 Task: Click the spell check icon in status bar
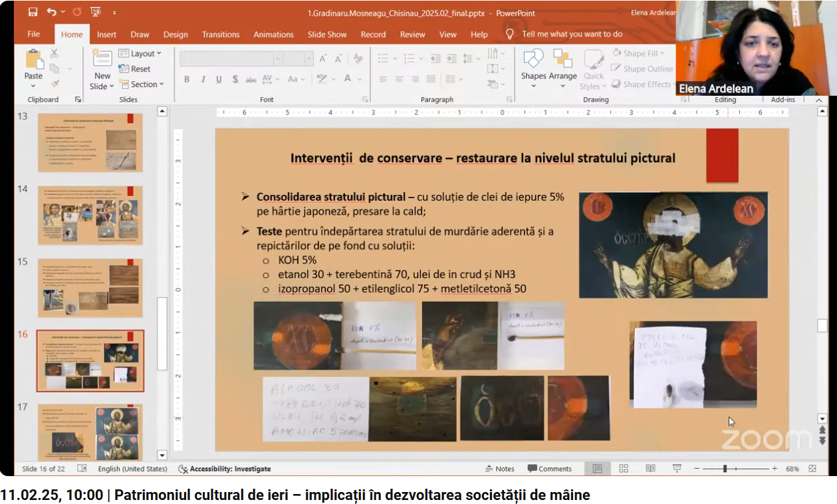[82, 468]
